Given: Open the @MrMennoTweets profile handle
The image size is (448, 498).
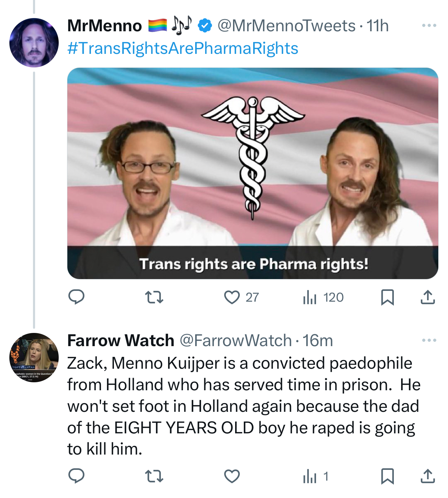Looking at the screenshot, I should pos(286,26).
